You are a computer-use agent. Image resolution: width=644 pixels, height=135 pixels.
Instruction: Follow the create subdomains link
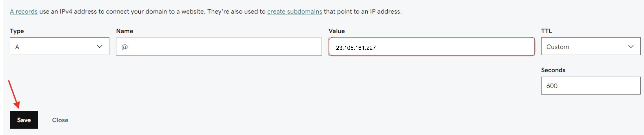[294, 11]
